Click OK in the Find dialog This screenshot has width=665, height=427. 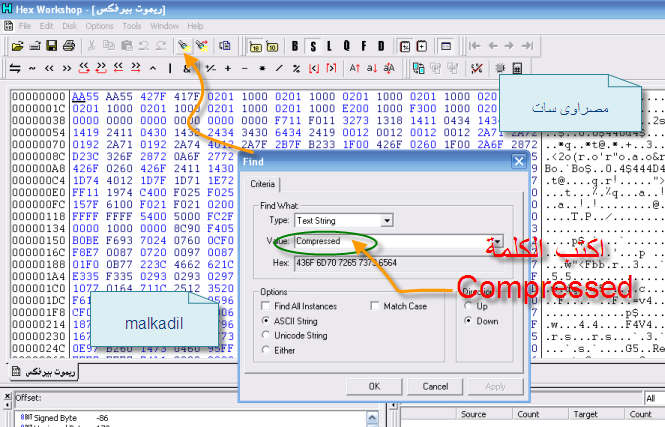coord(374,386)
